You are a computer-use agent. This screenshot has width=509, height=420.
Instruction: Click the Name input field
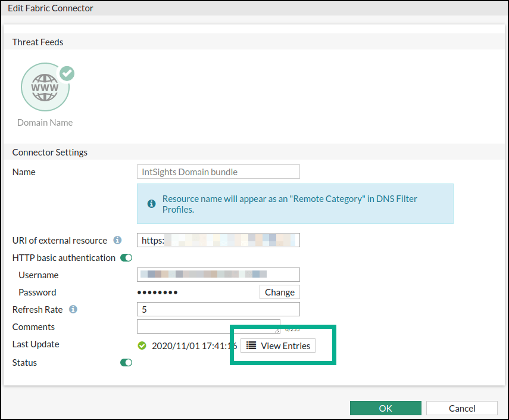coord(218,172)
